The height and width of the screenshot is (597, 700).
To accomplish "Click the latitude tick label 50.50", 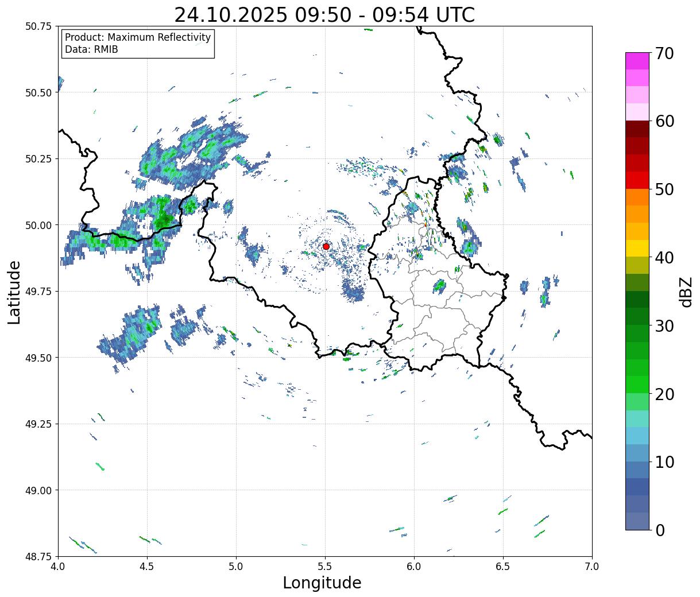I will click(x=38, y=92).
